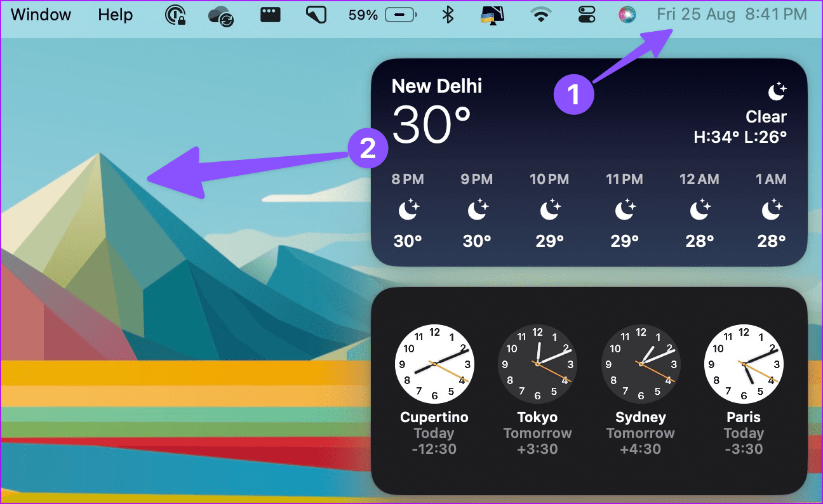Check Wi-Fi status in menu bar
The height and width of the screenshot is (504, 823).
pyautogui.click(x=541, y=14)
